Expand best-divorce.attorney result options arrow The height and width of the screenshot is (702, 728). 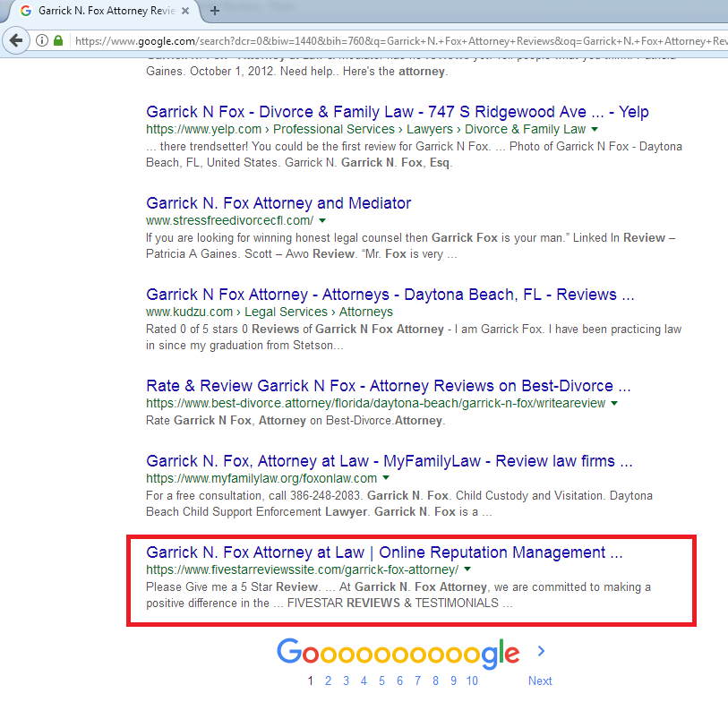[x=614, y=403]
